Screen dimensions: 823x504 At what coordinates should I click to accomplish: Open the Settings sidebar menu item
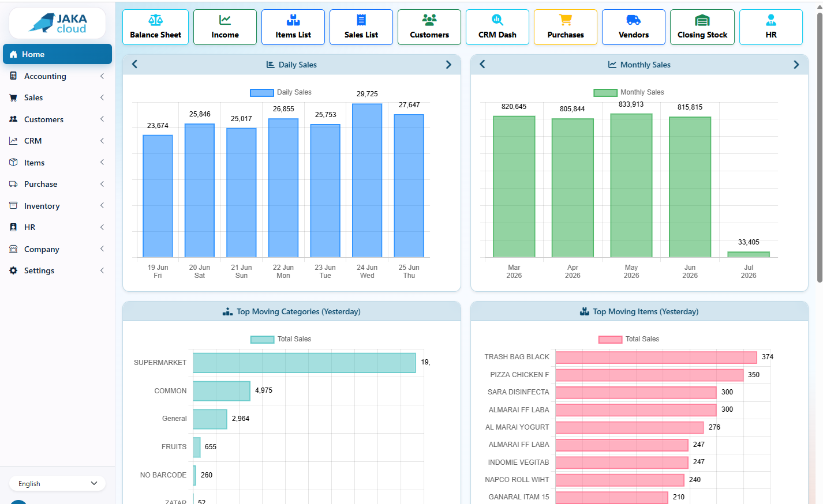point(57,270)
